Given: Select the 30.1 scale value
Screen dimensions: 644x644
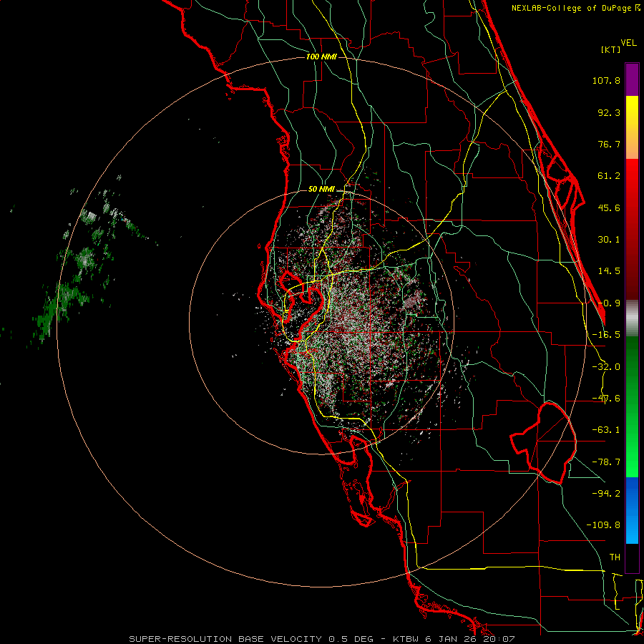Looking at the screenshot, I should pos(609,240).
